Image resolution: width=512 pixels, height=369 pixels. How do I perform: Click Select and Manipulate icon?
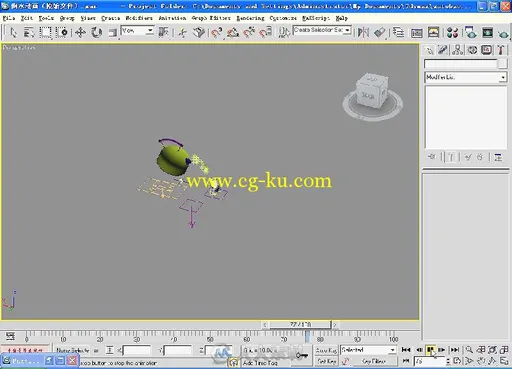coord(182,32)
